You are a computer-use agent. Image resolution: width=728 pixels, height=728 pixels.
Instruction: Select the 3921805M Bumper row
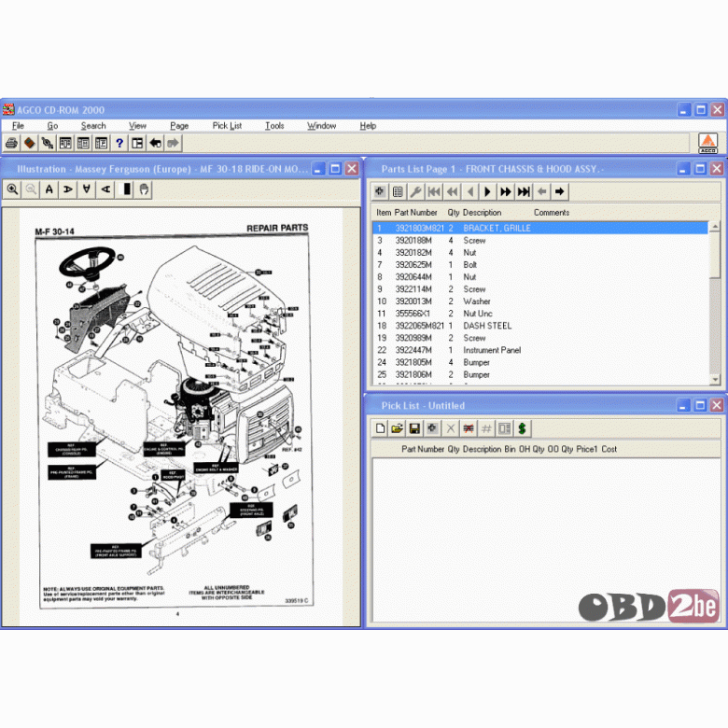pos(540,362)
